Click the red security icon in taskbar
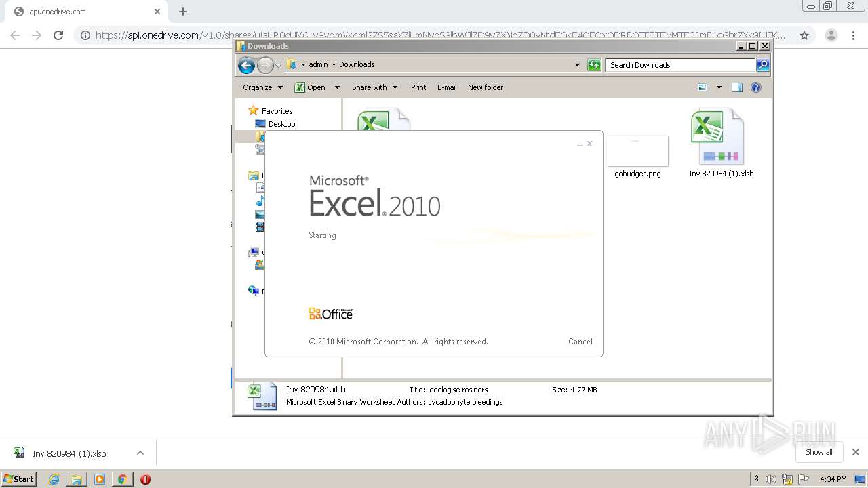Viewport: 868px width, 488px height. pos(145,479)
